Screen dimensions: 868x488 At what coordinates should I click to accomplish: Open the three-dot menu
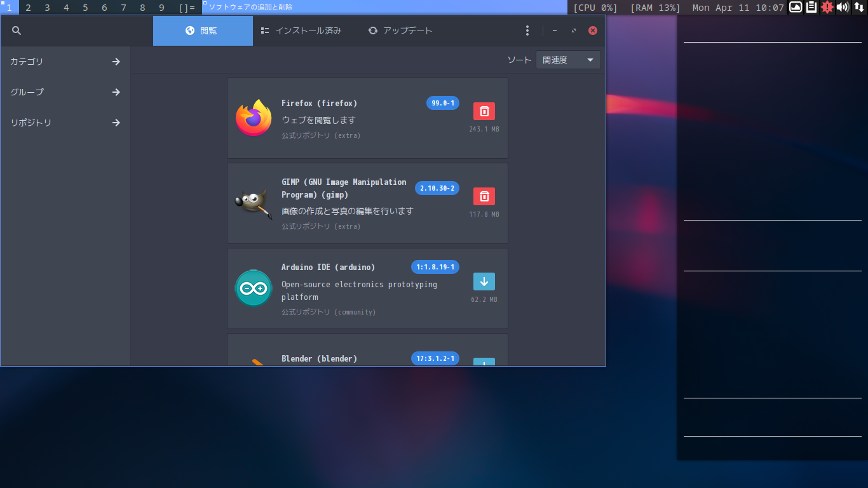click(x=527, y=30)
